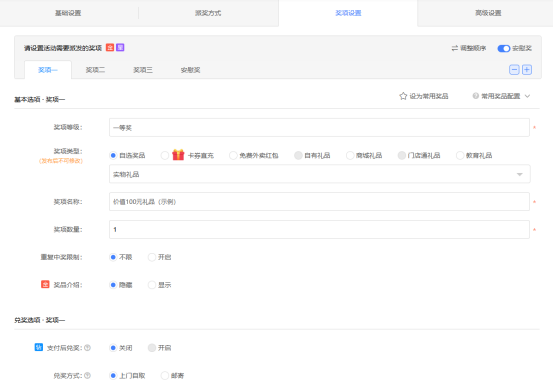Toggle the 安慰奖 switch
This screenshot has height=389, width=553.
click(x=504, y=48)
